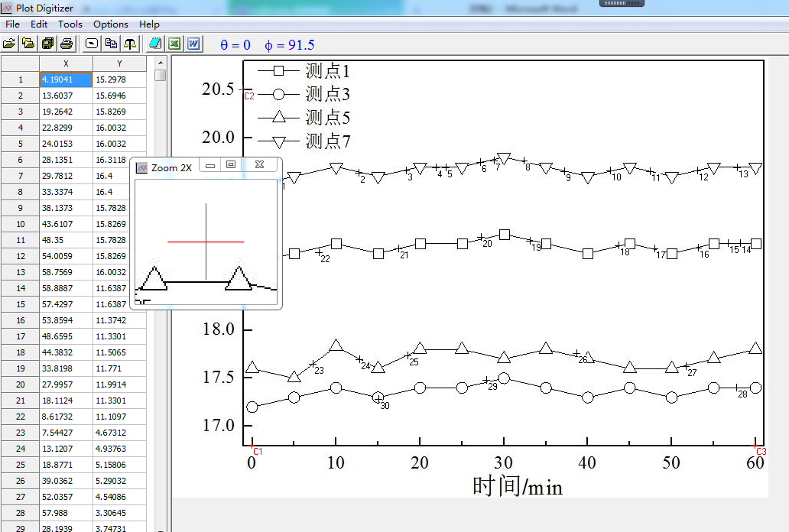Click the selected X value 4.19041
This screenshot has width=789, height=532.
66,79
